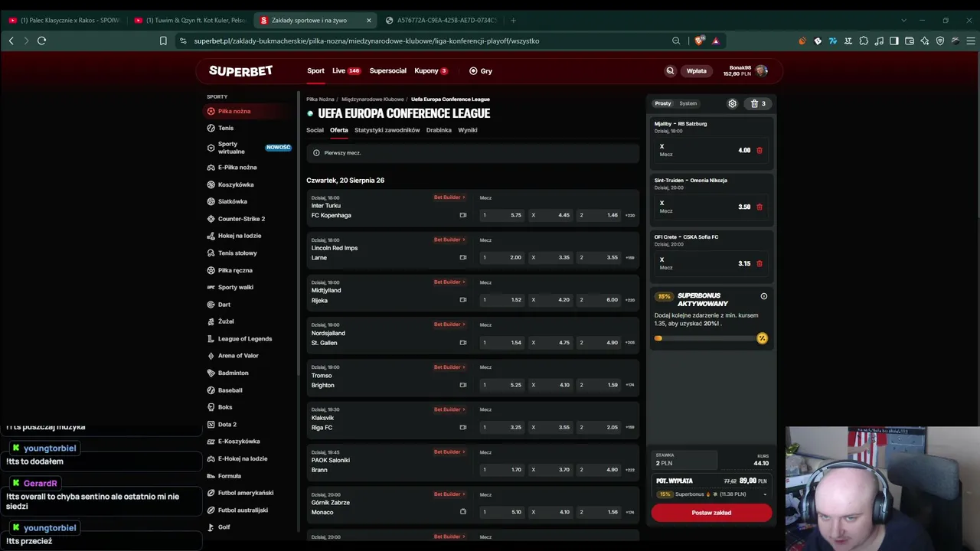Open Supersocial in top navigation

point(388,70)
